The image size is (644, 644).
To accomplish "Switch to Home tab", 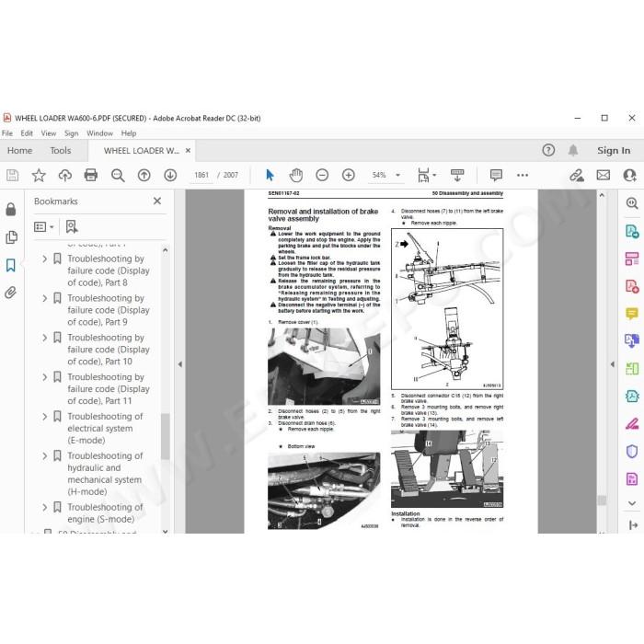I will 19,151.
